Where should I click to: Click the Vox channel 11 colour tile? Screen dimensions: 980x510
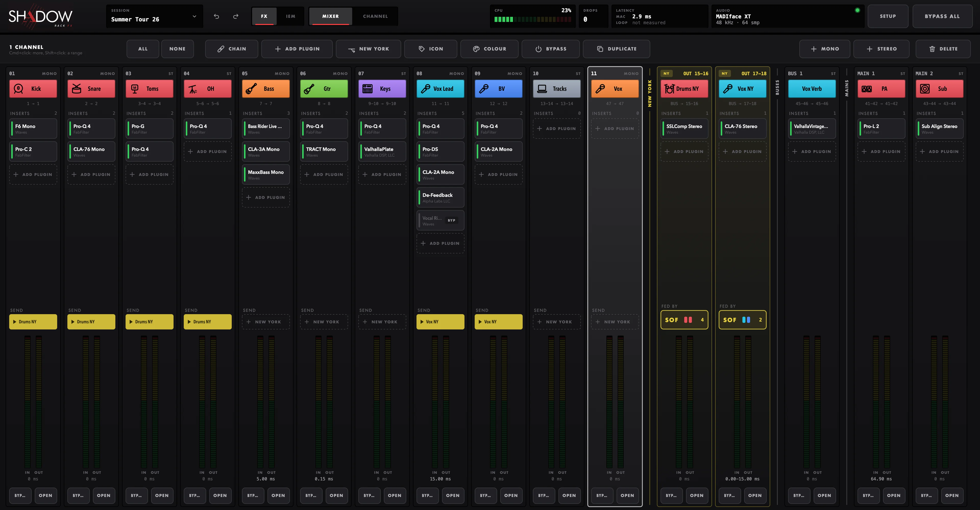coord(615,88)
